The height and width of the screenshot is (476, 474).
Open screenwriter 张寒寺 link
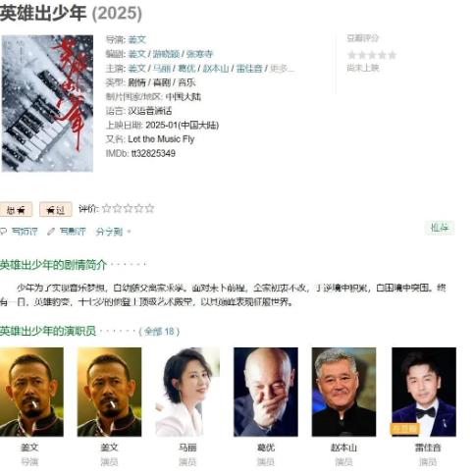click(x=200, y=54)
